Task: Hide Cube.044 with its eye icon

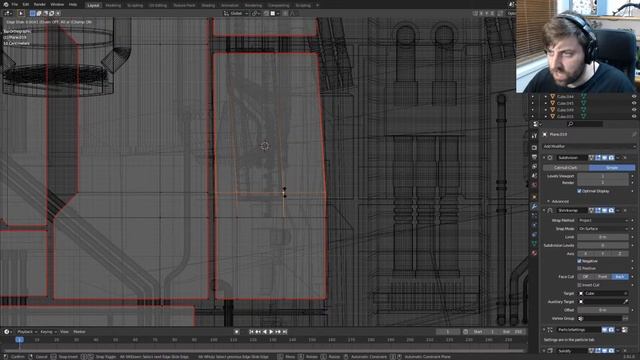Action: coord(634,97)
